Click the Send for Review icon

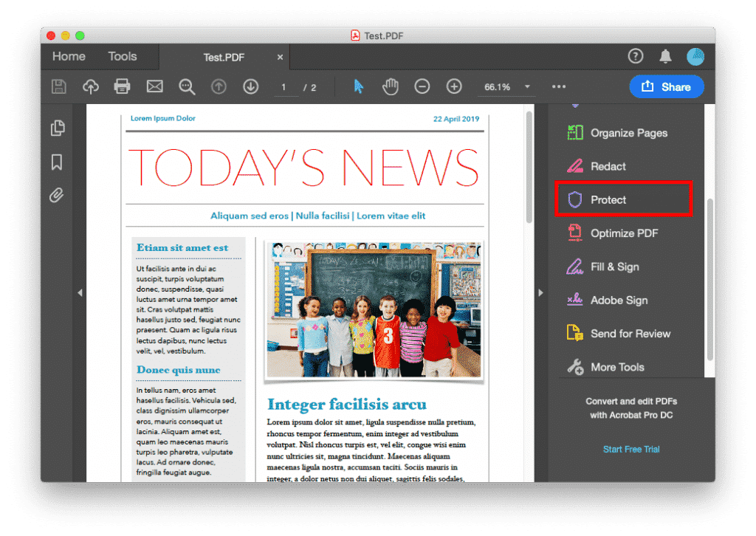pos(574,333)
